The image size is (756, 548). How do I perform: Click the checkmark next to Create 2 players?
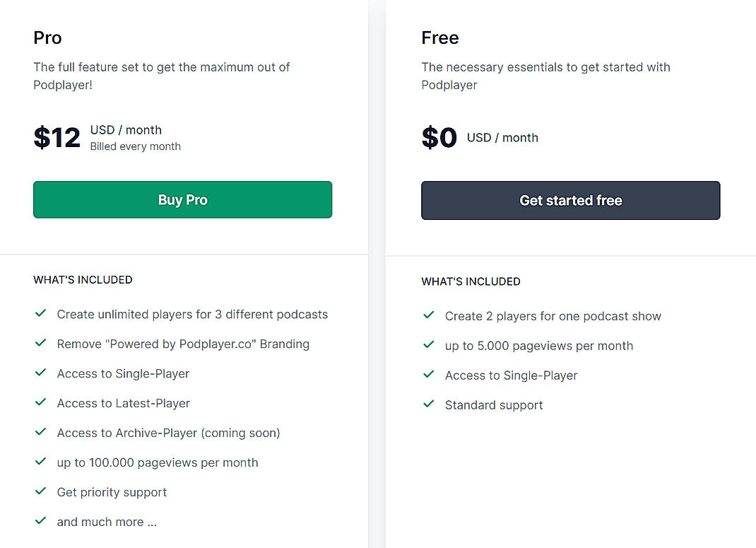tap(428, 315)
